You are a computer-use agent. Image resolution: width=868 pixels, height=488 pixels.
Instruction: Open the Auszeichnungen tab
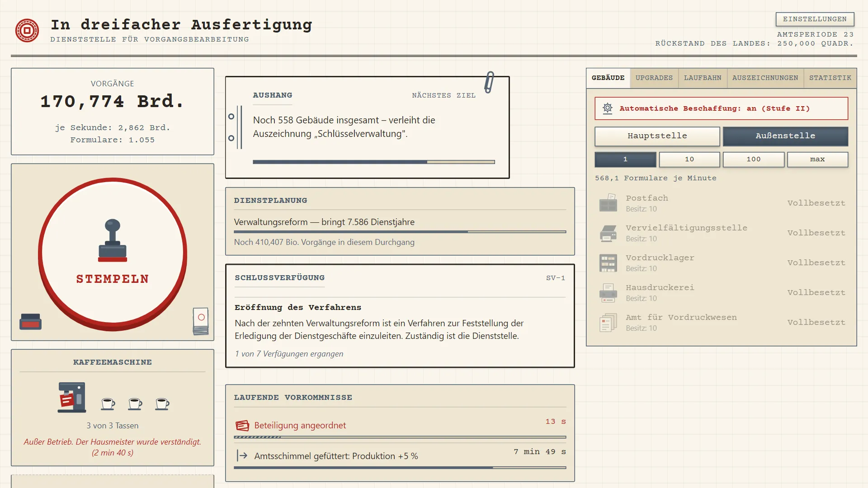(x=765, y=78)
